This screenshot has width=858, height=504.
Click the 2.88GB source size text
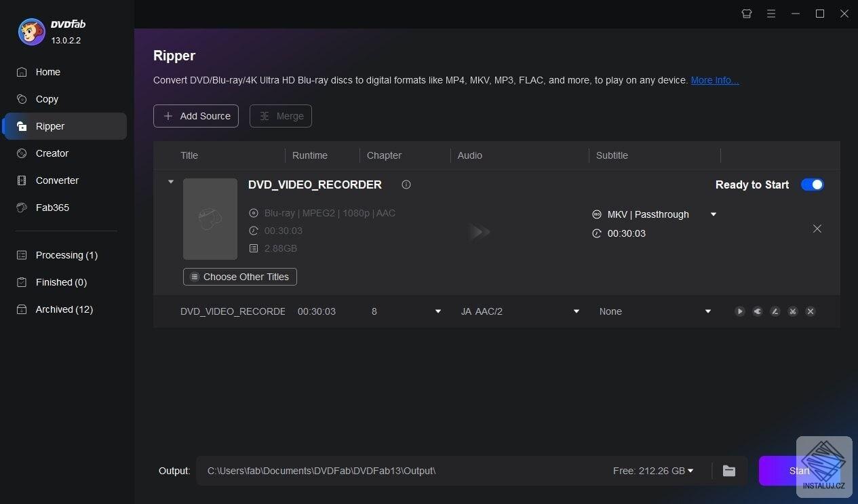[280, 248]
